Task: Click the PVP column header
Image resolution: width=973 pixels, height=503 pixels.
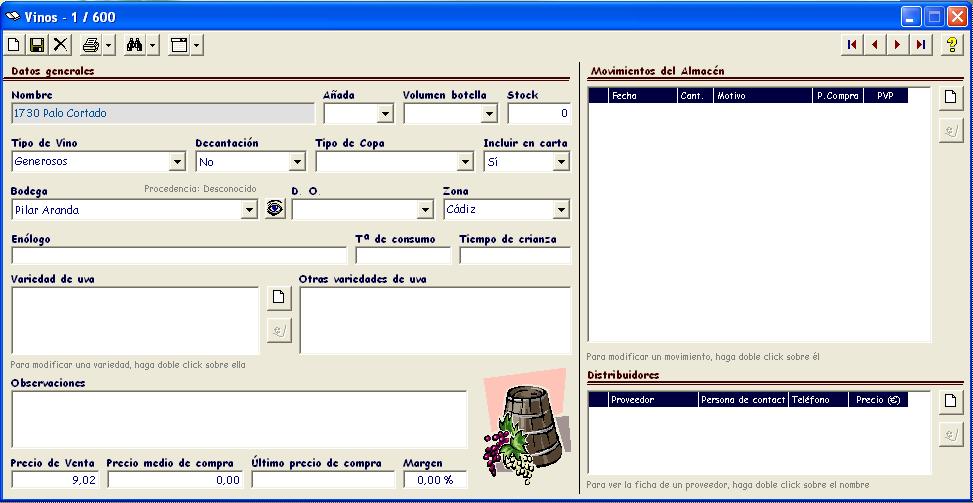Action: click(886, 96)
